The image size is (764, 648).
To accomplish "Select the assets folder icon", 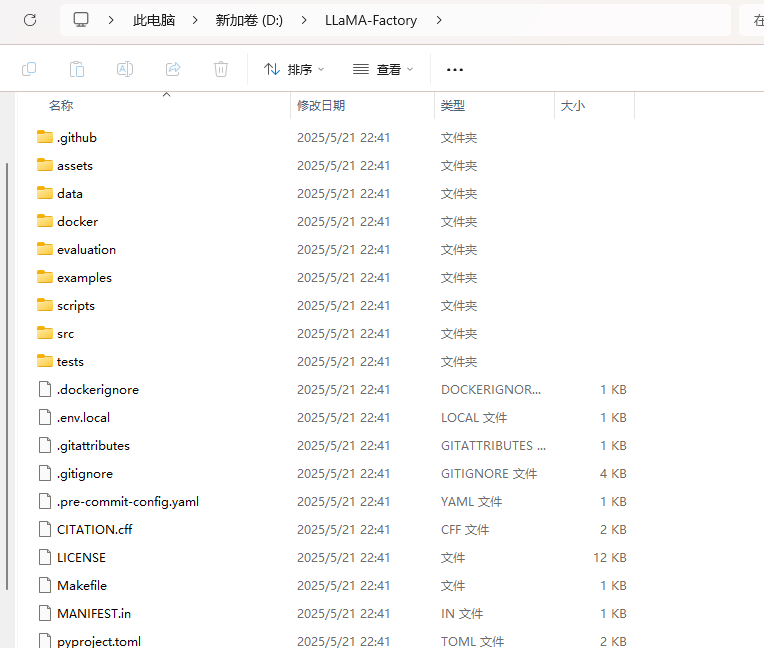I will [45, 165].
